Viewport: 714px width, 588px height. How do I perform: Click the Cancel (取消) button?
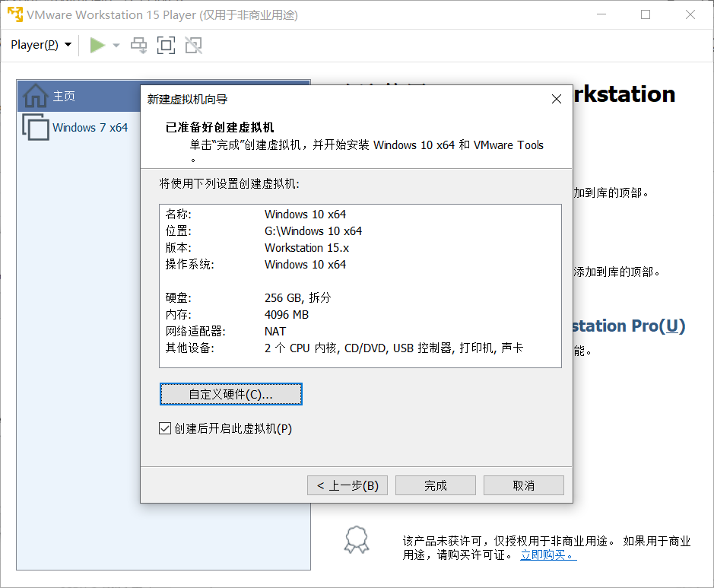pos(524,485)
